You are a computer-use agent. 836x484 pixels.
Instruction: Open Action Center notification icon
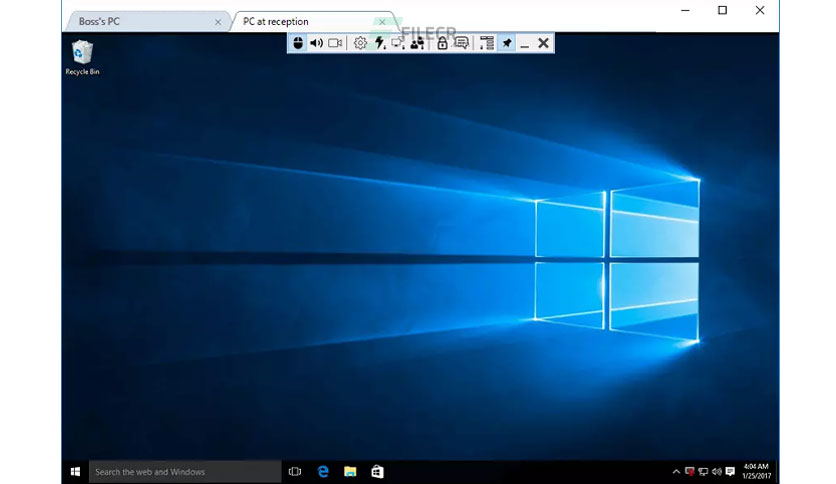click(x=730, y=472)
